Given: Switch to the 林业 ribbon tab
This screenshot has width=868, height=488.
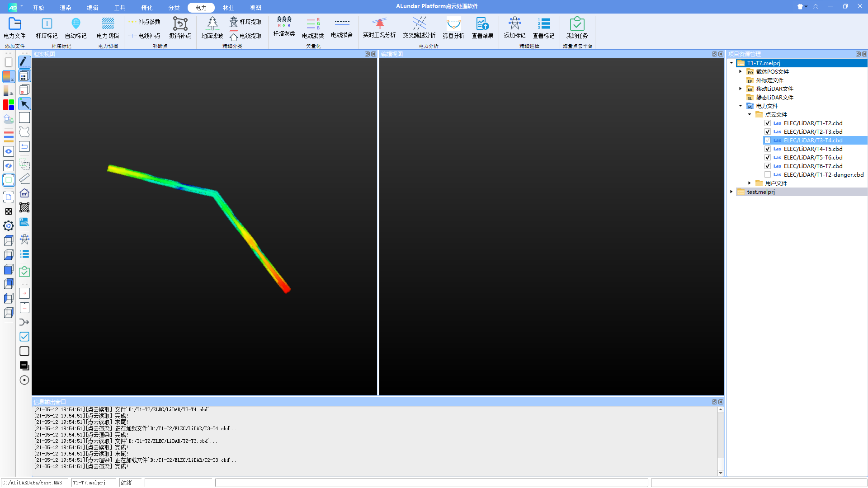Looking at the screenshot, I should [x=228, y=8].
